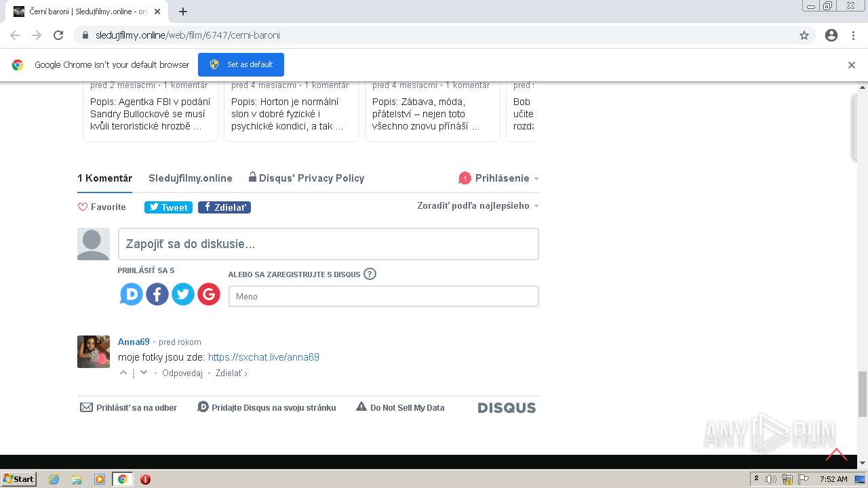Viewport: 868px width, 488px height.
Task: Log in with the Facebook icon
Action: pyautogui.click(x=157, y=294)
